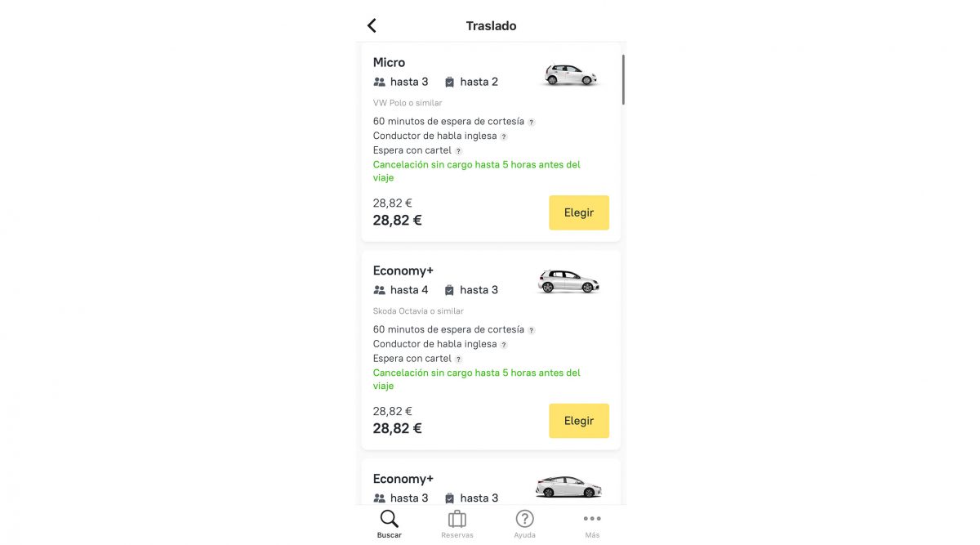The height and width of the screenshot is (545, 980).
Task: Switch to the Reservas tab
Action: (x=457, y=524)
